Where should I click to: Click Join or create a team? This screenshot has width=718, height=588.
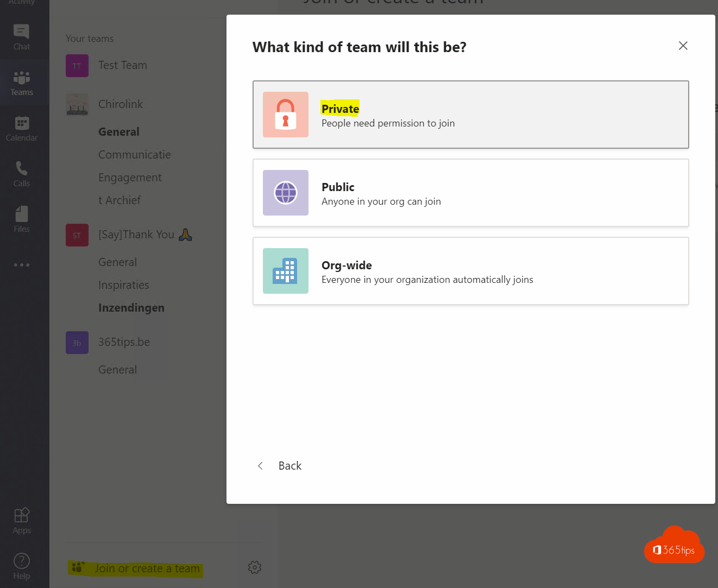click(147, 568)
